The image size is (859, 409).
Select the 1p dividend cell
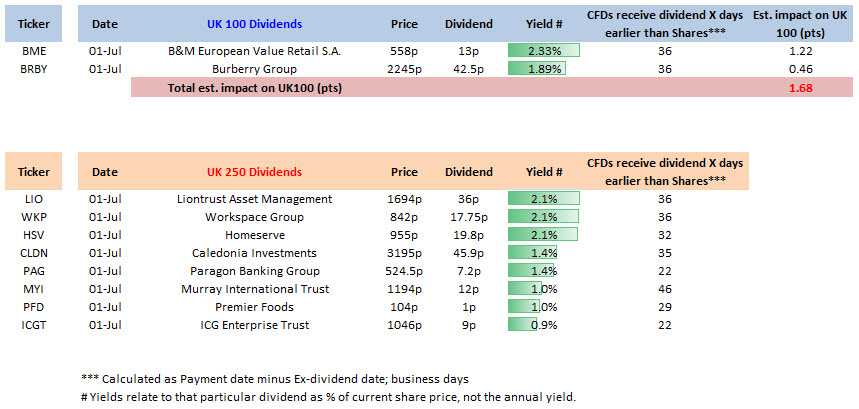468,307
